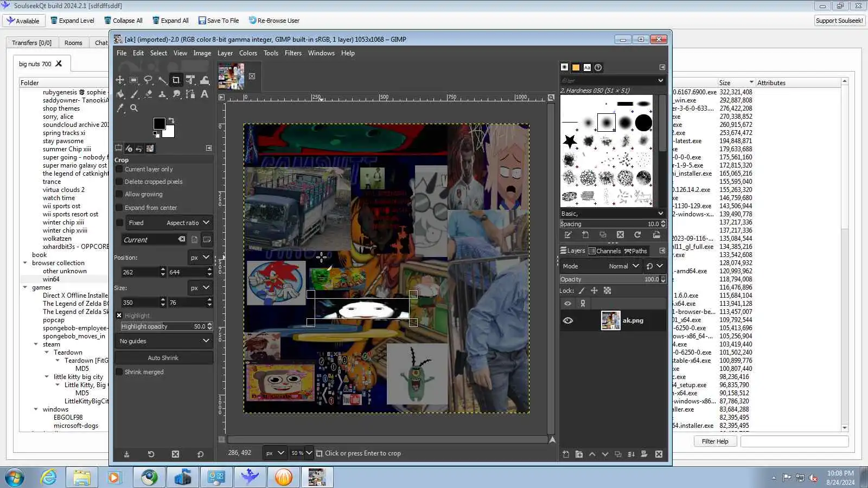Swap foreground and background colors
868x488 pixels.
coord(171,120)
